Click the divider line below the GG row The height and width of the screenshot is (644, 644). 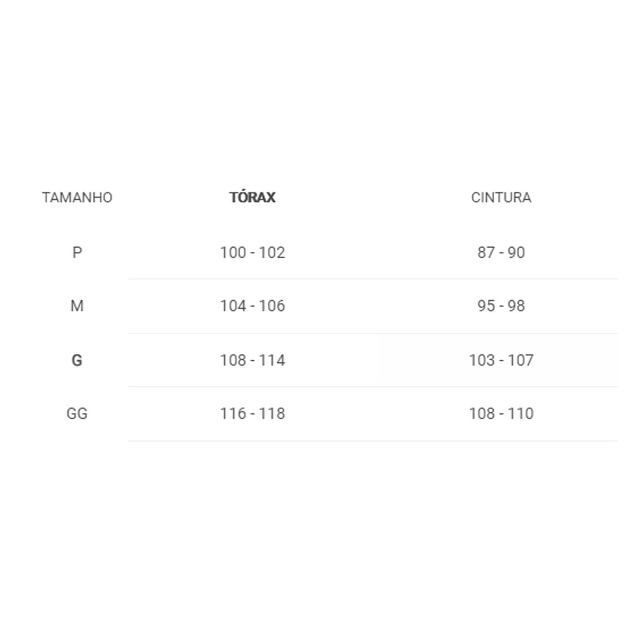(x=372, y=441)
